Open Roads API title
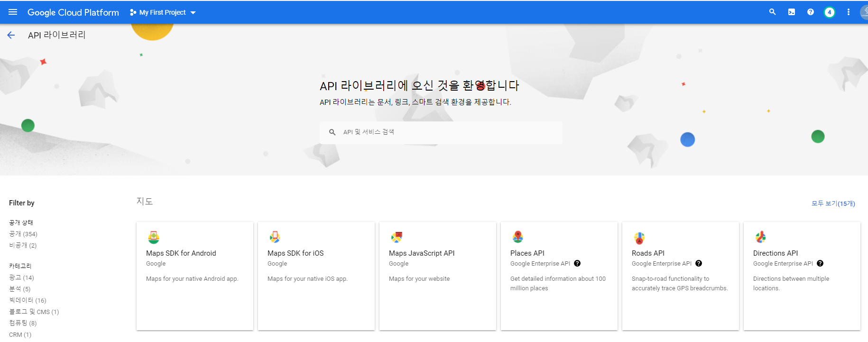 click(648, 253)
